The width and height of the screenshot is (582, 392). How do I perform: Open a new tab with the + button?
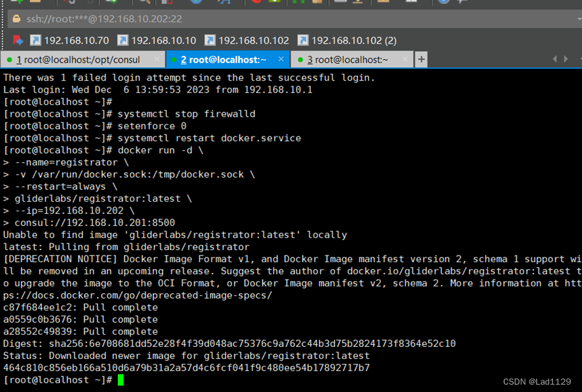tap(421, 59)
